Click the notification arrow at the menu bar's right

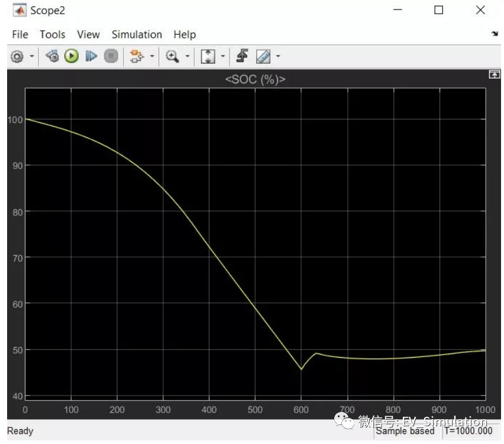point(496,35)
